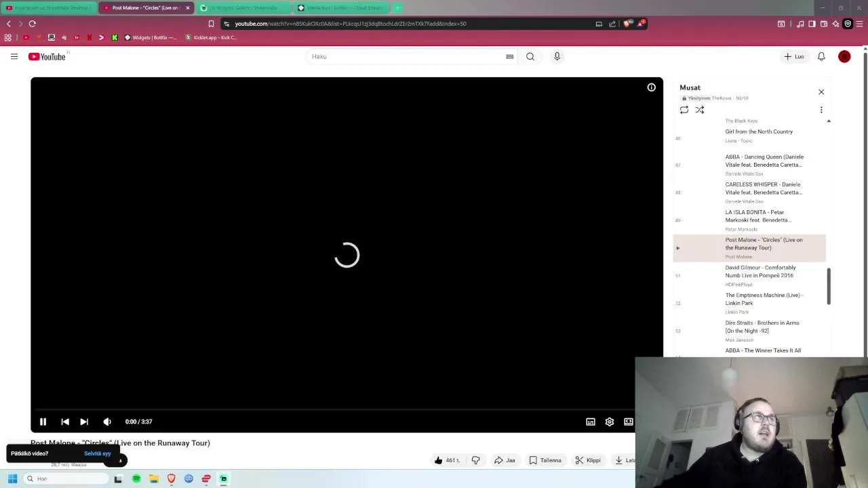This screenshot has width=868, height=488.
Task: Go back in browser
Action: pos(8,24)
